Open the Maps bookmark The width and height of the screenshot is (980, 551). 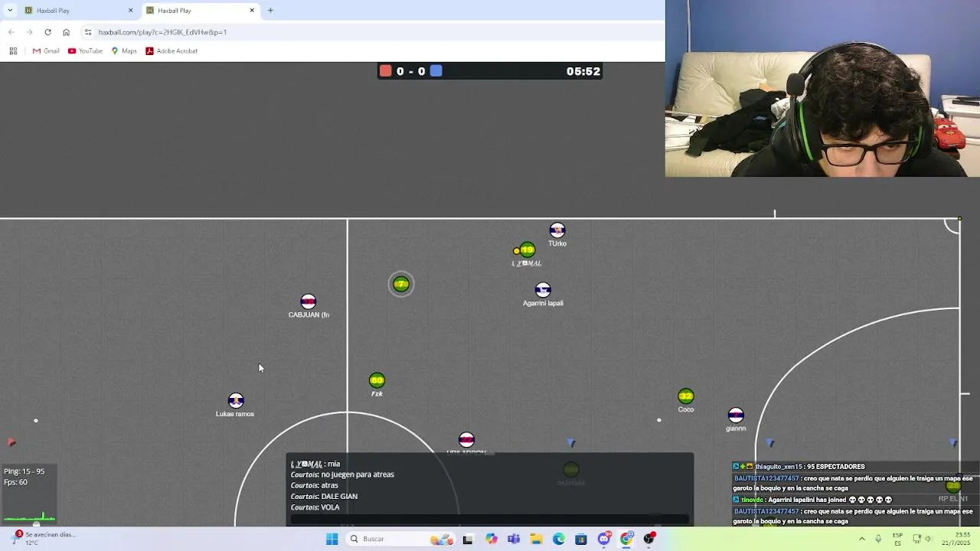point(124,51)
